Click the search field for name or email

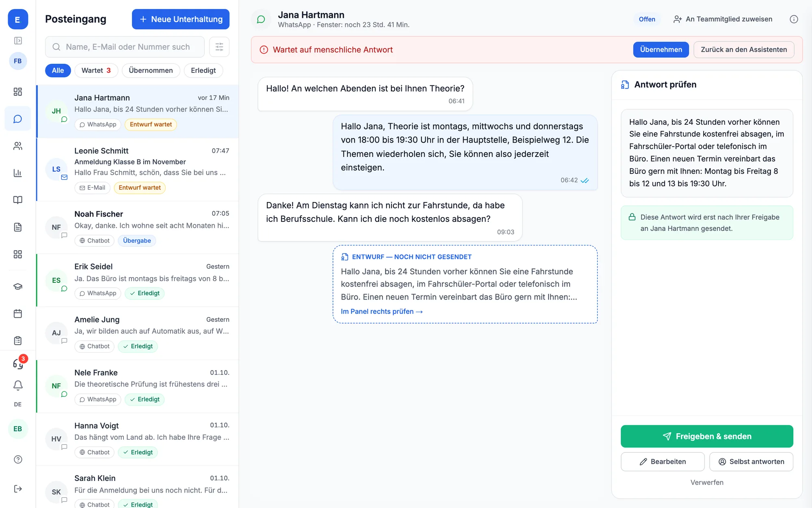[125, 47]
